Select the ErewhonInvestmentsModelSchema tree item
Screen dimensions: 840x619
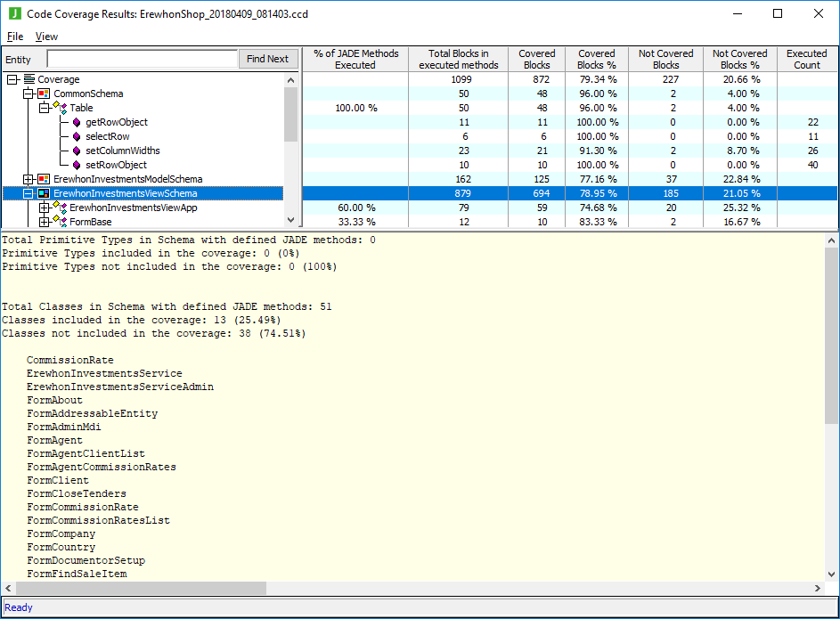point(127,179)
